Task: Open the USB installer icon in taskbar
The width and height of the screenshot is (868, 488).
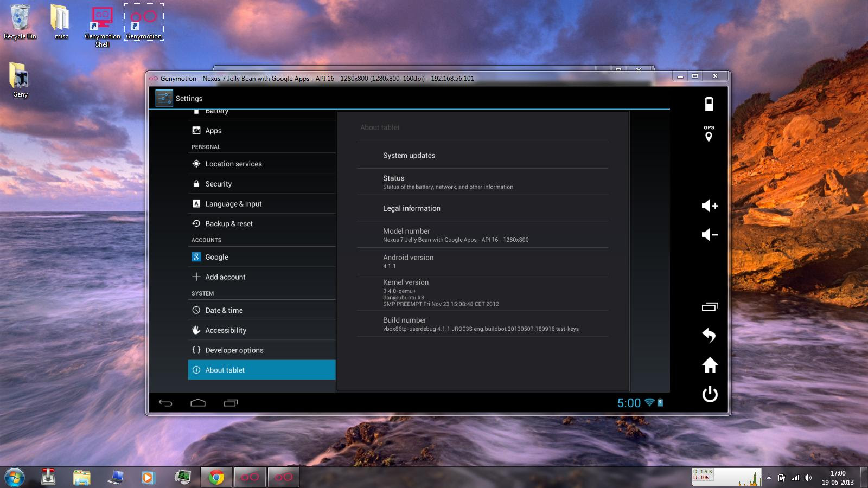Action: pyautogui.click(x=48, y=477)
